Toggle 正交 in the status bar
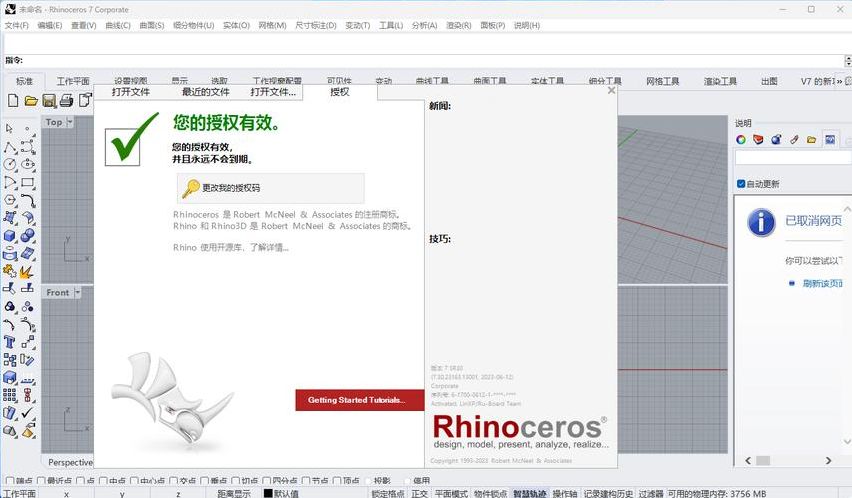Viewport: 852px width, 498px height. coord(419,493)
